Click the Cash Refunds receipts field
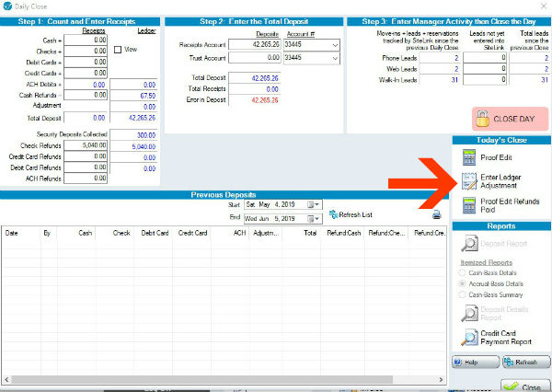This screenshot has width=552, height=392. pyautogui.click(x=86, y=95)
